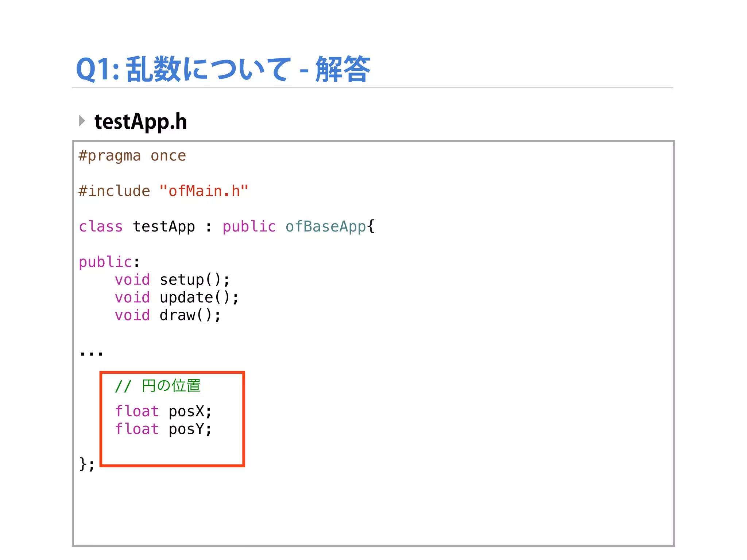
Task: Select the closing '};' line
Action: coord(87,464)
